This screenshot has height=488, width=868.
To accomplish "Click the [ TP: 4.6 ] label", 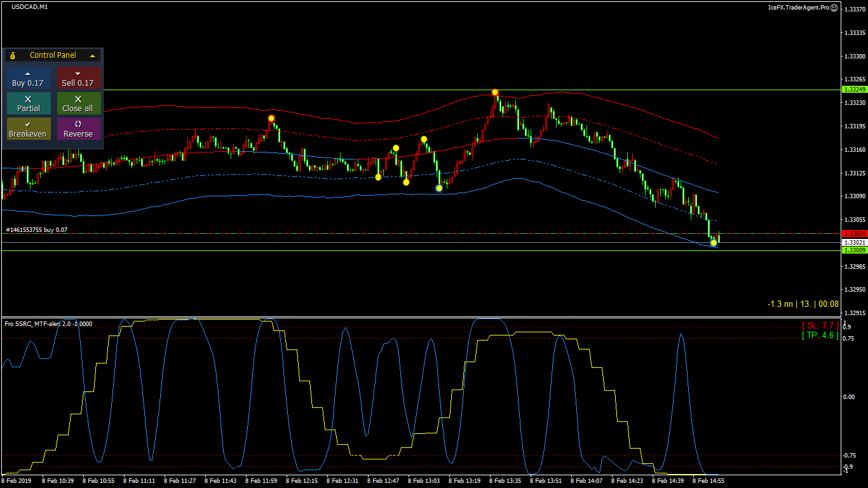I will [820, 335].
